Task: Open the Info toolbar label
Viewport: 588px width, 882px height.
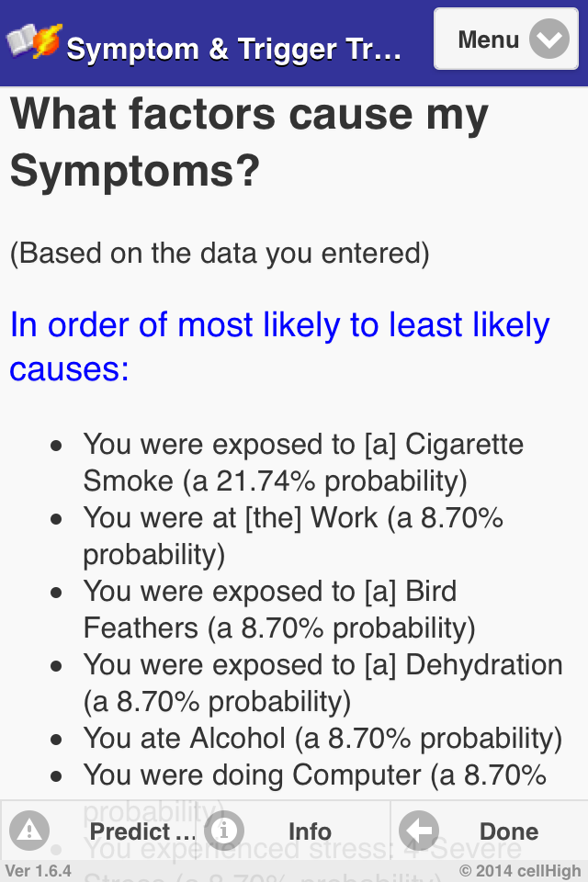Action: coord(310,831)
